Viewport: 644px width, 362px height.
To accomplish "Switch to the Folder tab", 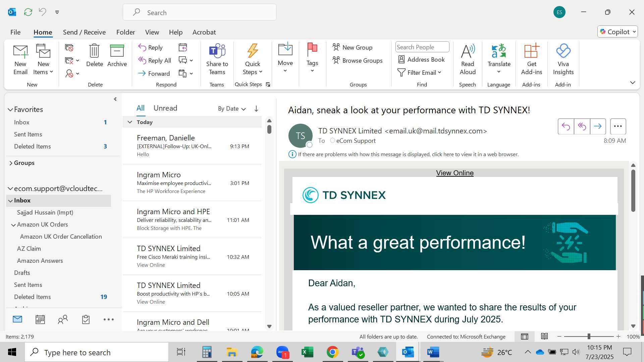I will 125,32.
